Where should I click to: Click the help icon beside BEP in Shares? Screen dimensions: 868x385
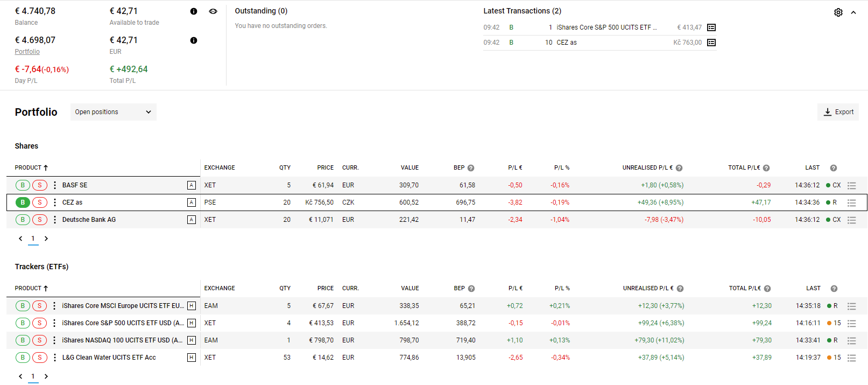471,168
